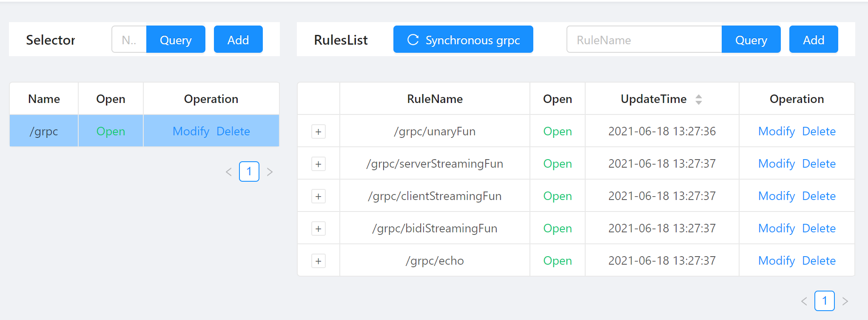Click the selector name search field
Viewport: 868px width, 320px height.
(129, 40)
